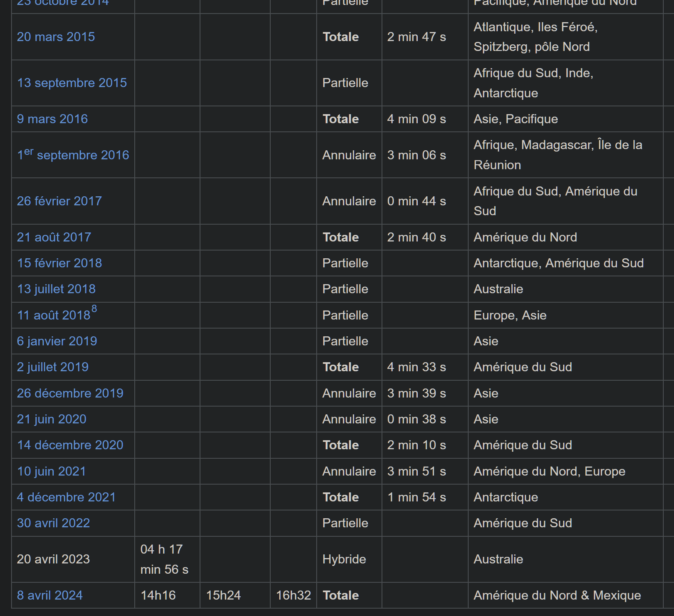The height and width of the screenshot is (616, 674).
Task: Click footnote reference 8 superscript
Action: click(94, 309)
